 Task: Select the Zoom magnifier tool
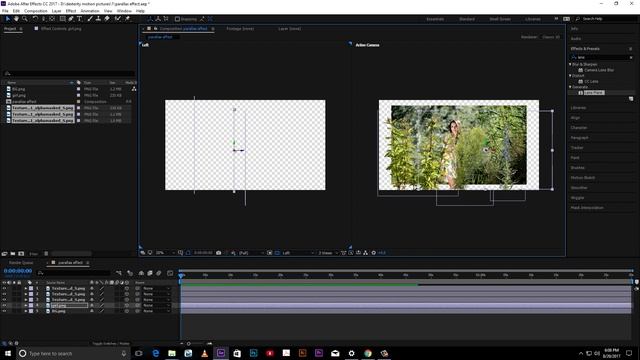(x=25, y=19)
